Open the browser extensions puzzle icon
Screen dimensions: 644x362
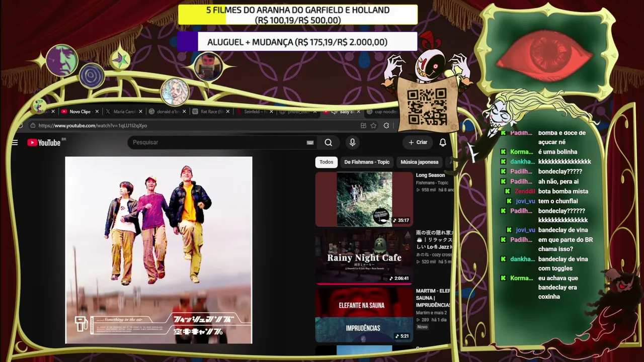[x=386, y=126]
